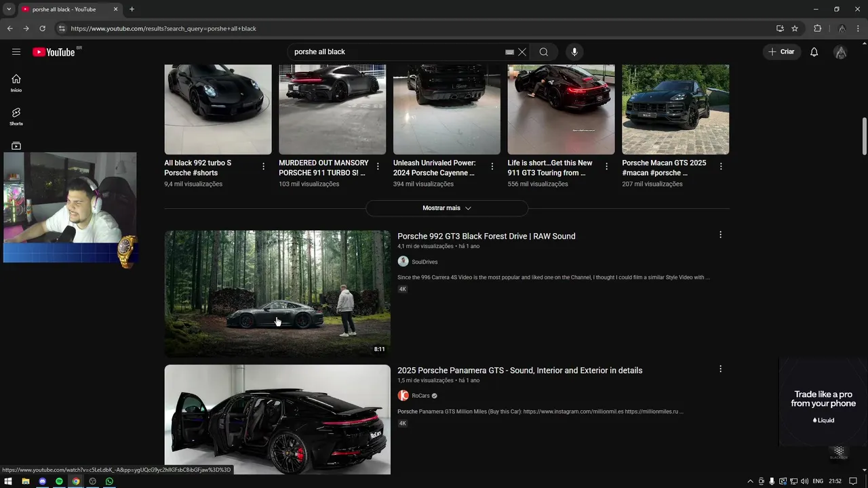The width and height of the screenshot is (868, 488).
Task: Open SoulDrives channel avatar
Action: point(403,262)
